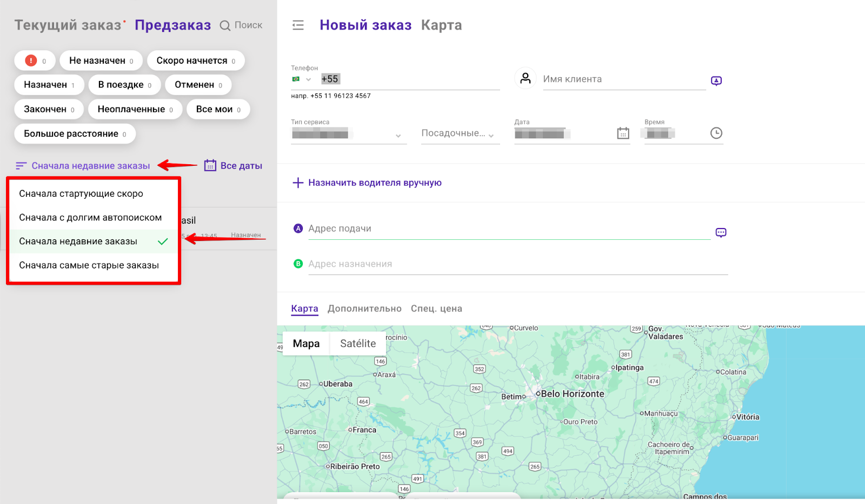Select Сначала стартующие скоро sort option
The height and width of the screenshot is (504, 865).
click(81, 194)
